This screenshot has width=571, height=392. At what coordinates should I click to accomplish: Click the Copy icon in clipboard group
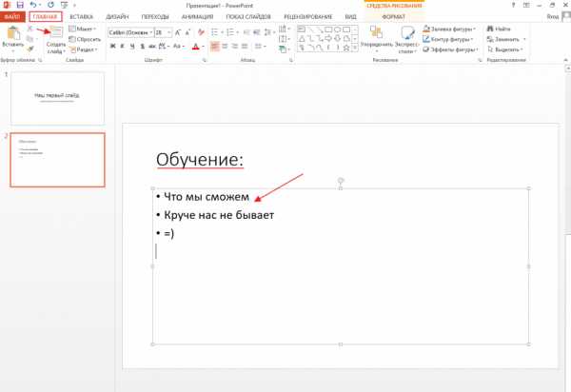point(30,39)
